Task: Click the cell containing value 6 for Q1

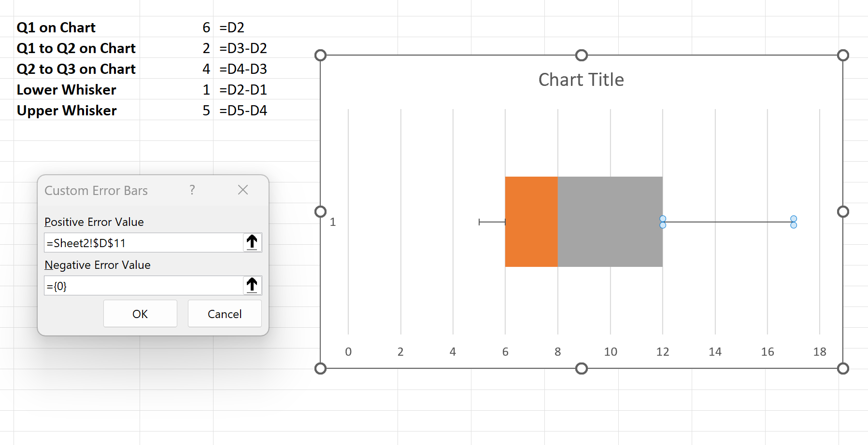Action: coord(206,27)
